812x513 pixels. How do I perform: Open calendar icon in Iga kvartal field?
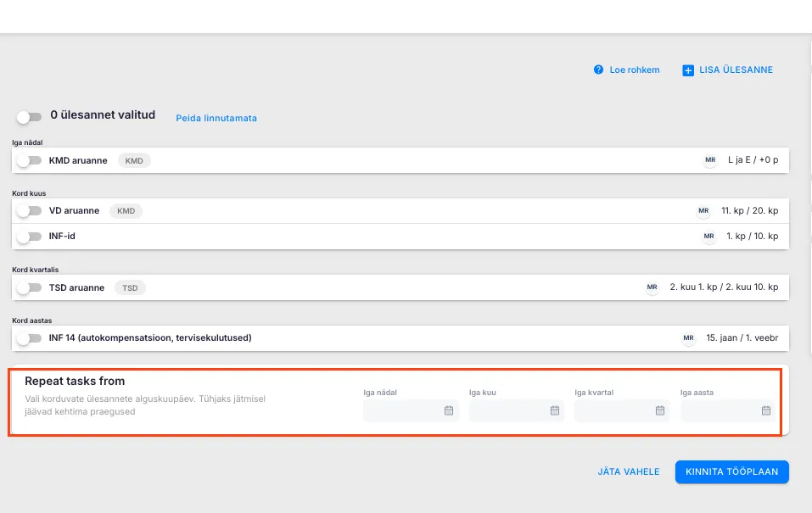click(660, 410)
